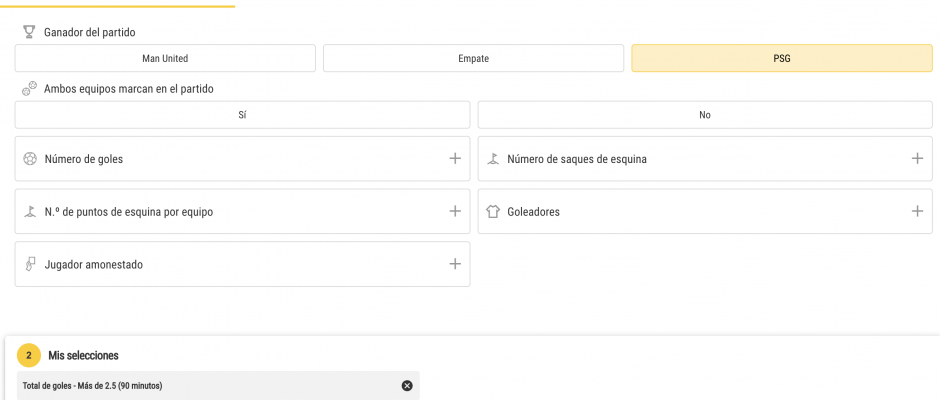The height and width of the screenshot is (400, 940).
Task: Click the corner flag icon in Número de saques de esquina
Action: coord(493,159)
